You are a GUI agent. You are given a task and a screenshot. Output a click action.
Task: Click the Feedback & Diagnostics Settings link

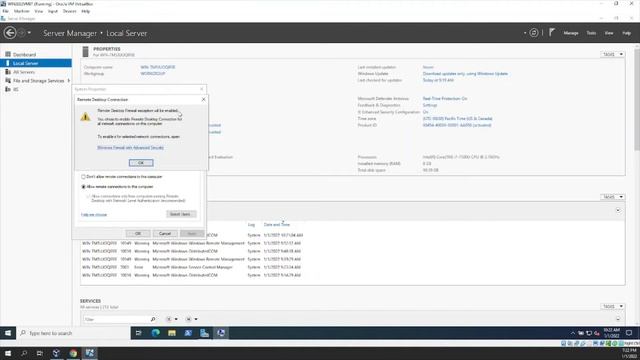click(x=430, y=105)
